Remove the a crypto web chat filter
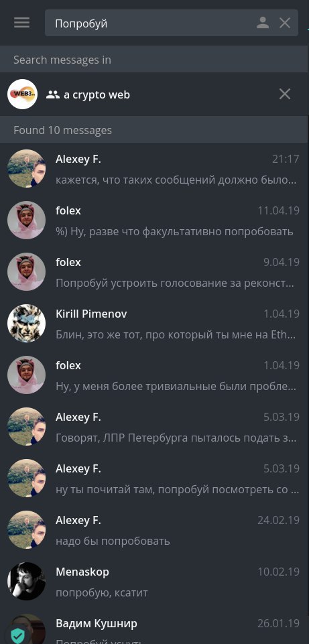 pyautogui.click(x=285, y=94)
